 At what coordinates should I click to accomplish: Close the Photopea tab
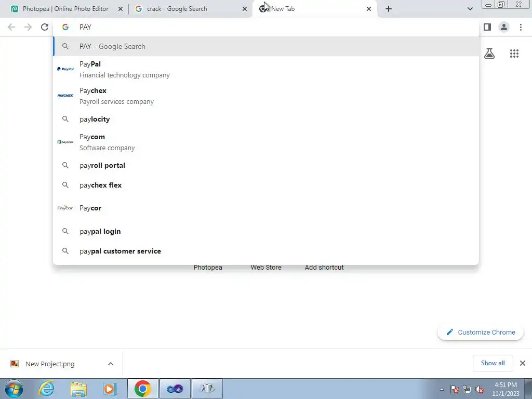pos(121,9)
